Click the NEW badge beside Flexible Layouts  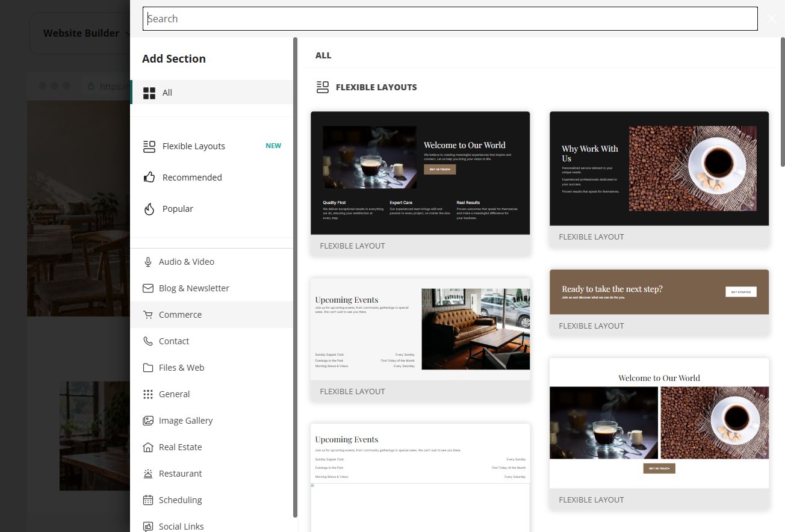[273, 146]
